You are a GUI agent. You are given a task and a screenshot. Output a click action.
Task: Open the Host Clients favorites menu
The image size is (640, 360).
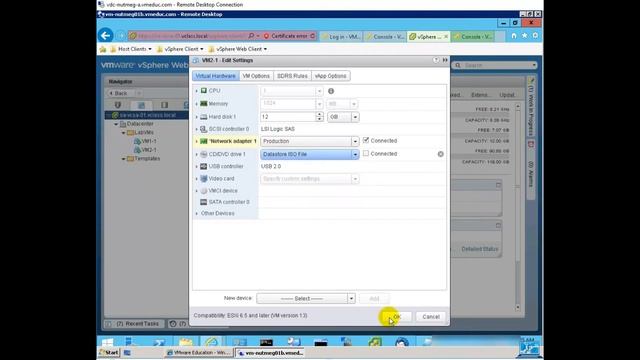[x=131, y=49]
